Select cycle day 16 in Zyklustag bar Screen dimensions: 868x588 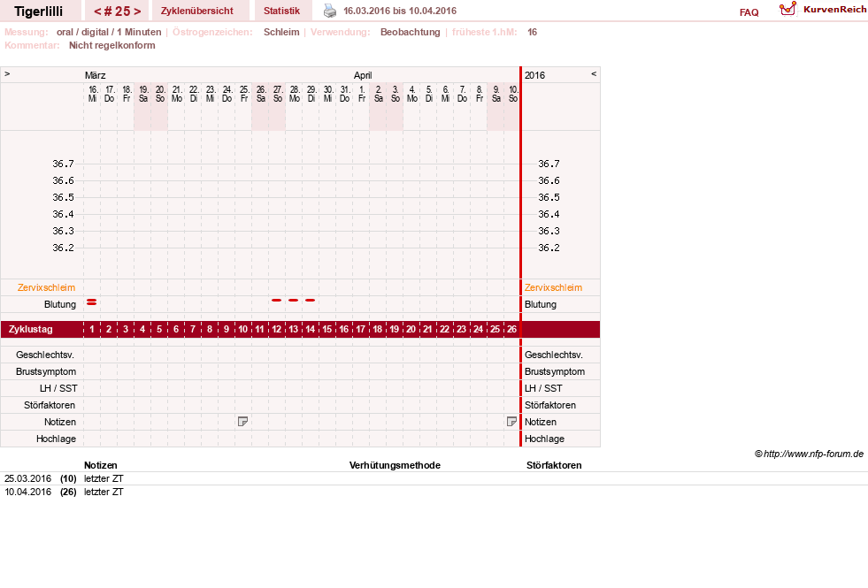coord(344,329)
